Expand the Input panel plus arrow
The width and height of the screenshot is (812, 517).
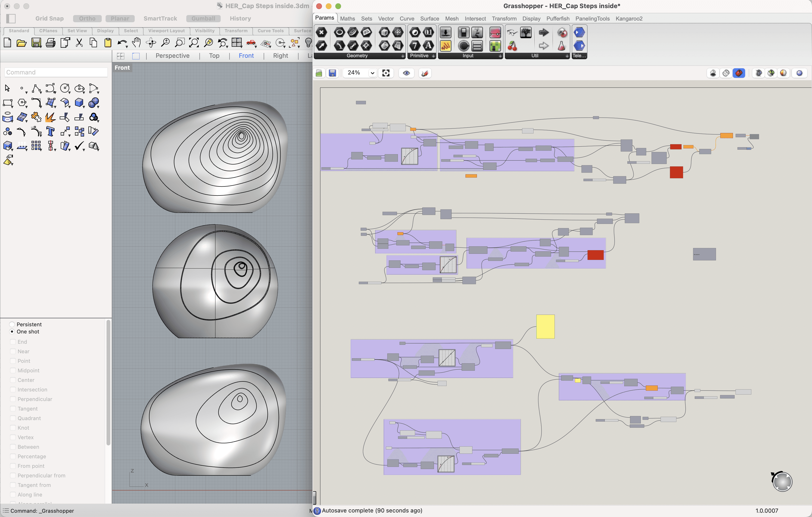click(500, 56)
